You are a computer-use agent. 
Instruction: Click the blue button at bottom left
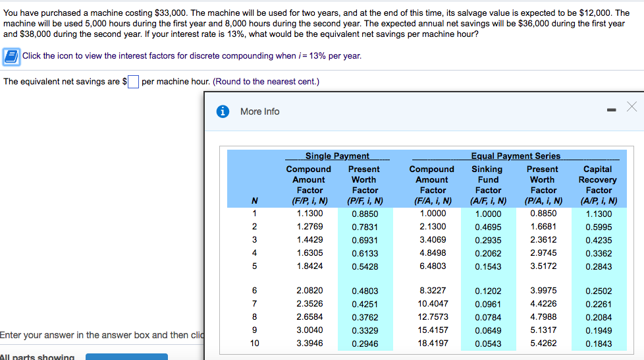coord(126,357)
